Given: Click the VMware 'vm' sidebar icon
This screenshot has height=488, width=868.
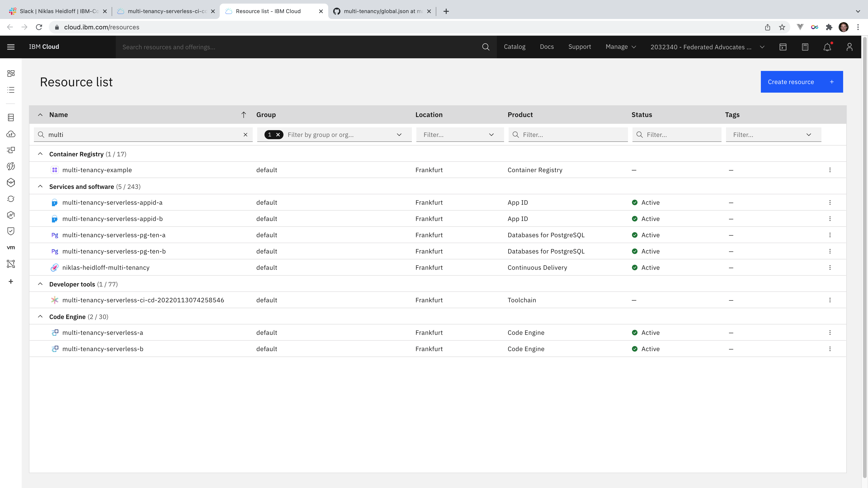Looking at the screenshot, I should point(11,248).
